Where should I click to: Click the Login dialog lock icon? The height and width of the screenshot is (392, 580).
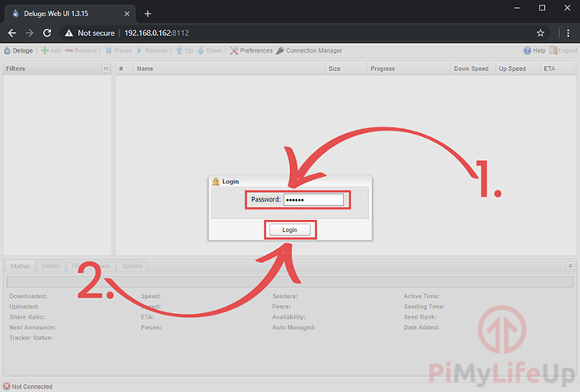tap(216, 182)
